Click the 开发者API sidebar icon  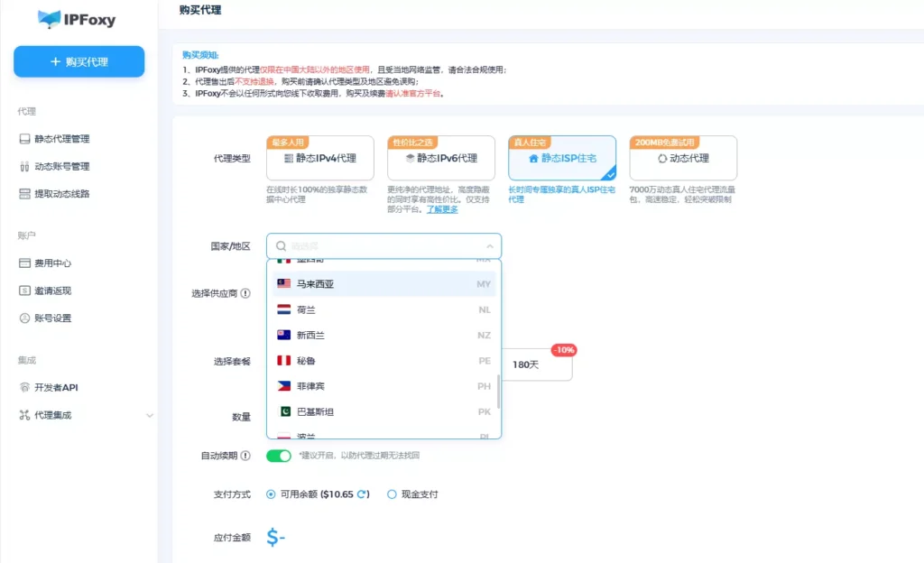pos(24,387)
